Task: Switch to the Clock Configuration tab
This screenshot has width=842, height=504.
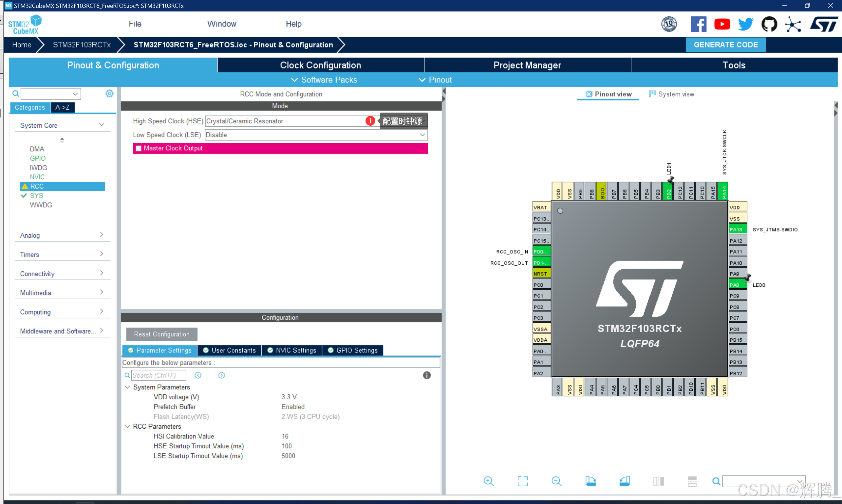Action: tap(320, 65)
